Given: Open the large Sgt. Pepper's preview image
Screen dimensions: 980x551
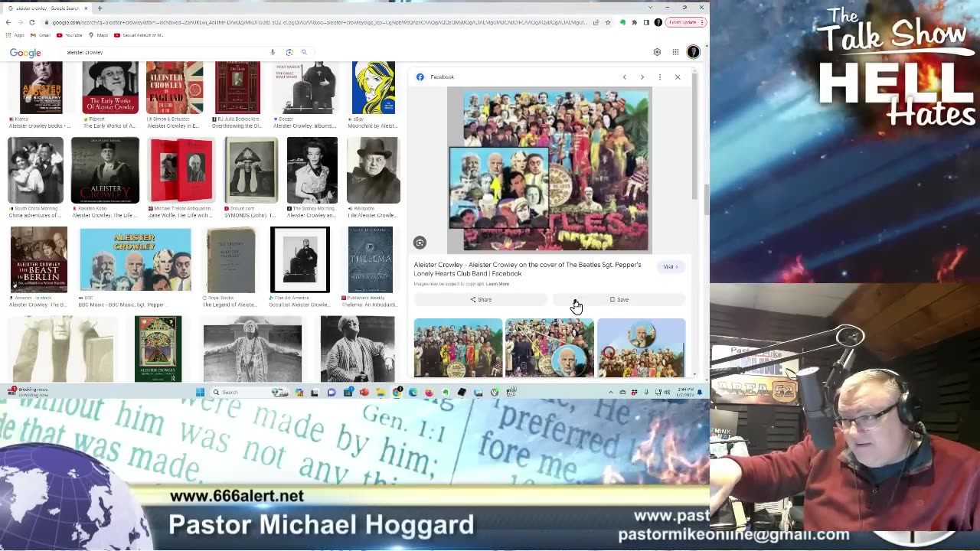Looking at the screenshot, I should point(549,170).
